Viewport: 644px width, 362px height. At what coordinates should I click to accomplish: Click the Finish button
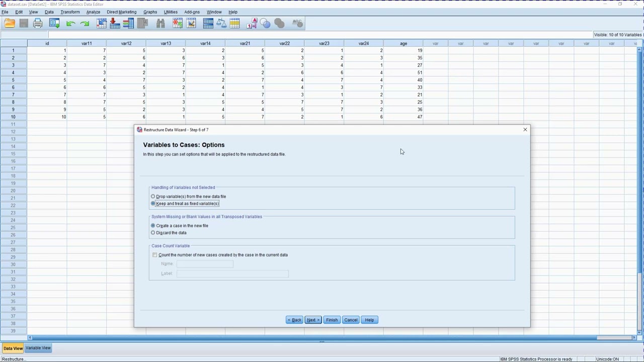pyautogui.click(x=332, y=320)
